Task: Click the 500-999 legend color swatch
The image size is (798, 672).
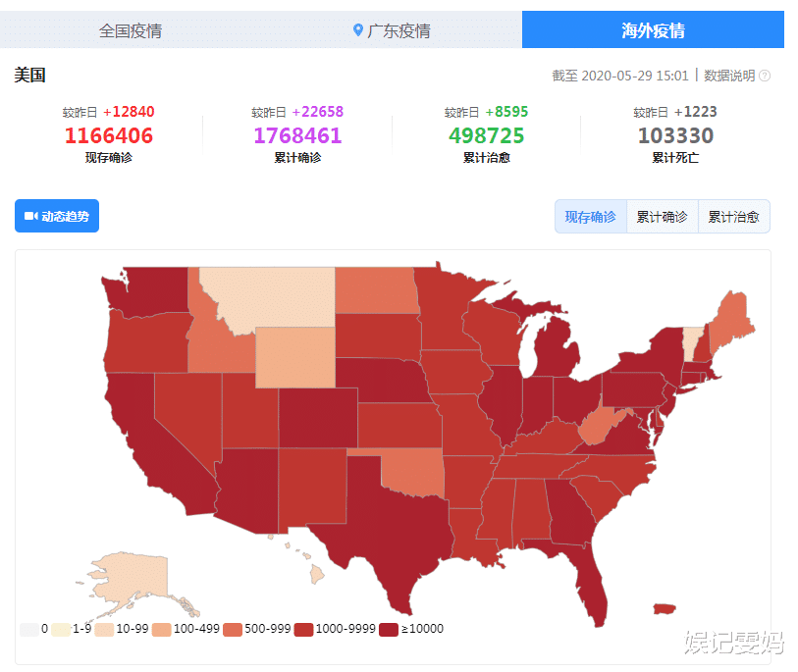Action: tap(233, 629)
